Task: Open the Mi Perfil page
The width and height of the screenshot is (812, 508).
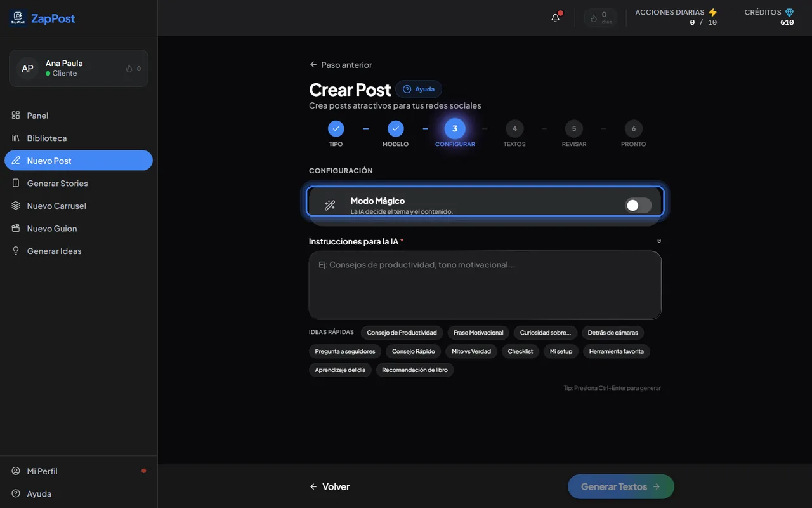Action: point(79,471)
